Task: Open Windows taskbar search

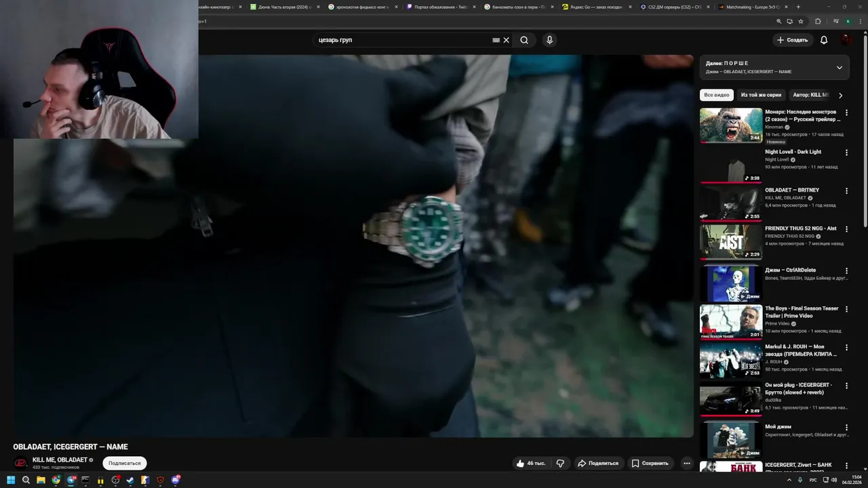Action: click(26, 480)
